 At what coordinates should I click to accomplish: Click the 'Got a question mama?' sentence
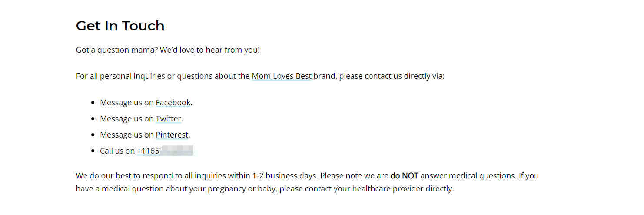117,50
